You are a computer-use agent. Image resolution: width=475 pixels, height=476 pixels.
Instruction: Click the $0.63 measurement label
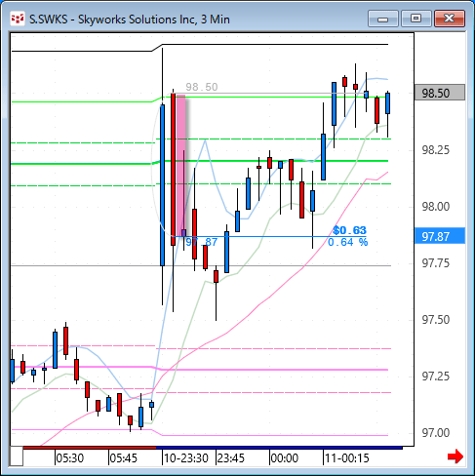click(349, 230)
